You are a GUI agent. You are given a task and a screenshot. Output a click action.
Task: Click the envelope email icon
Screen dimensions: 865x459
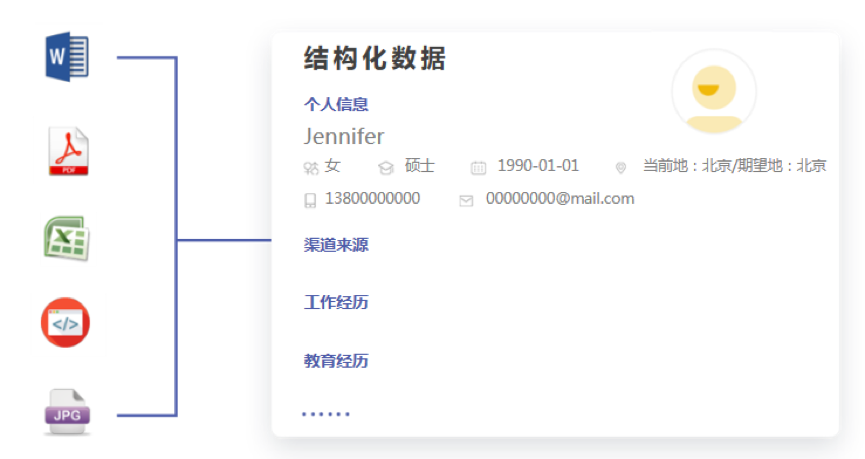[x=466, y=201]
